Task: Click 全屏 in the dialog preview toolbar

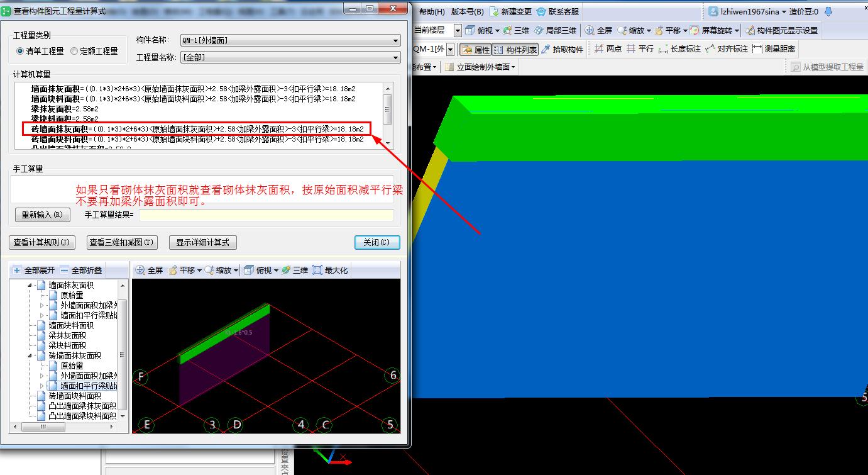Action: point(149,270)
